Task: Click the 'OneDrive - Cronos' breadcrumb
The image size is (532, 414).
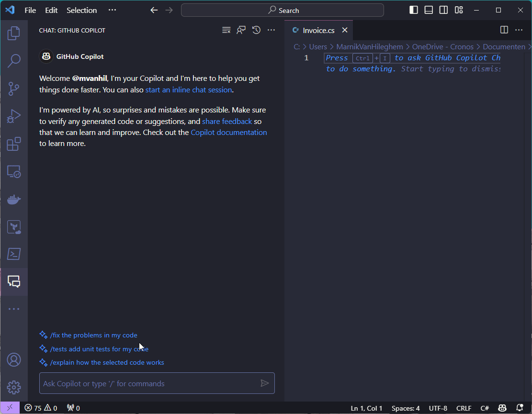Action: coord(443,47)
